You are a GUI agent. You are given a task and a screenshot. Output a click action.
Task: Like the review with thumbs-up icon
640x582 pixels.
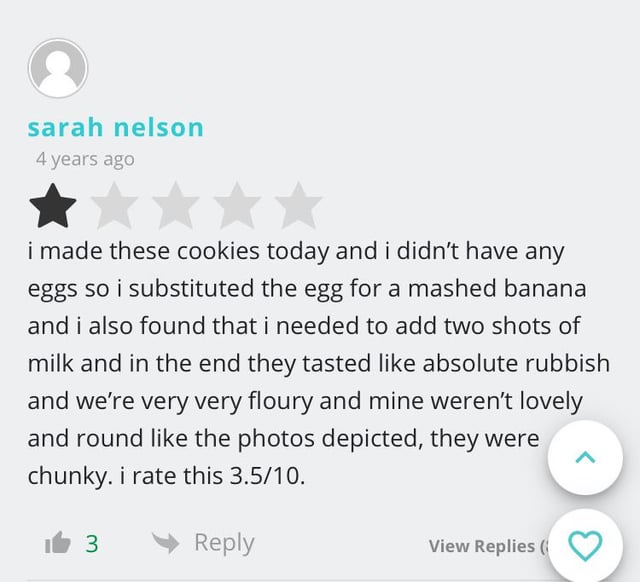[57, 543]
